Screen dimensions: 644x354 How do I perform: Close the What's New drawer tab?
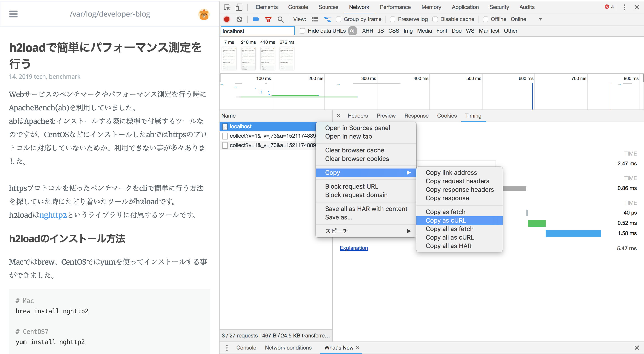[358, 348]
